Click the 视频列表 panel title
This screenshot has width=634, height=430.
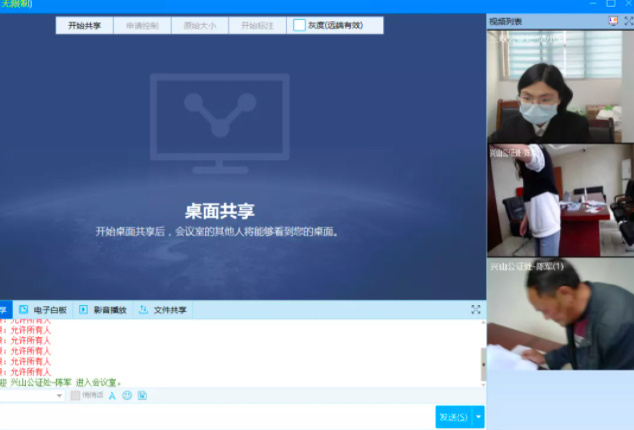505,21
